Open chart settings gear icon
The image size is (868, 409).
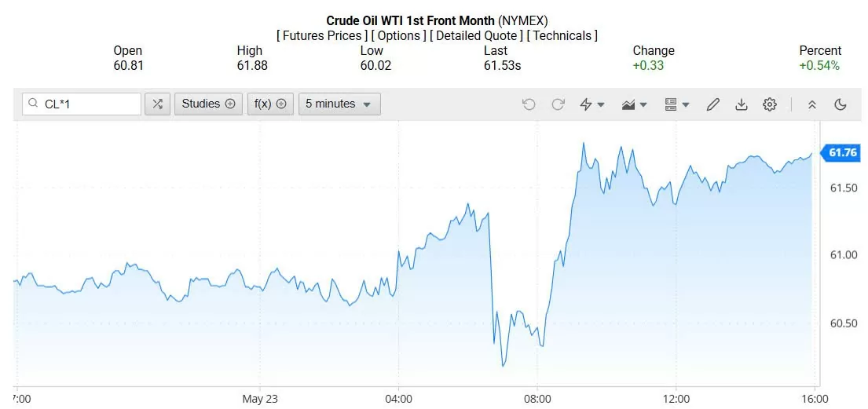coord(770,104)
